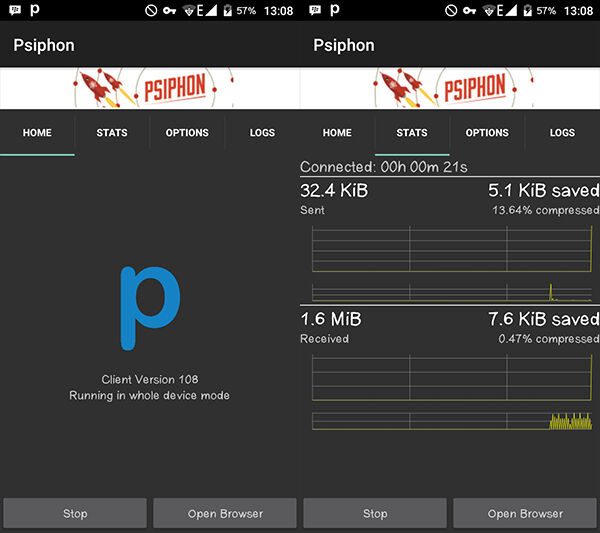Tap the 'Sent' label
Screen dimensions: 600x533
(x=313, y=210)
